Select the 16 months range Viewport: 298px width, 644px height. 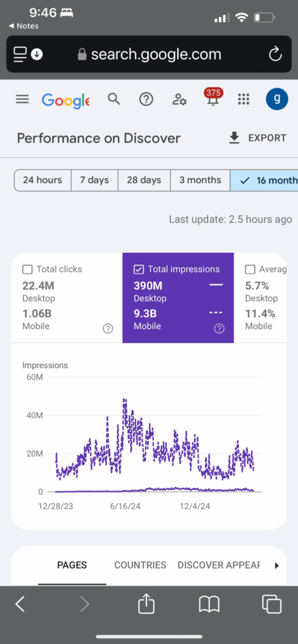tap(264, 180)
